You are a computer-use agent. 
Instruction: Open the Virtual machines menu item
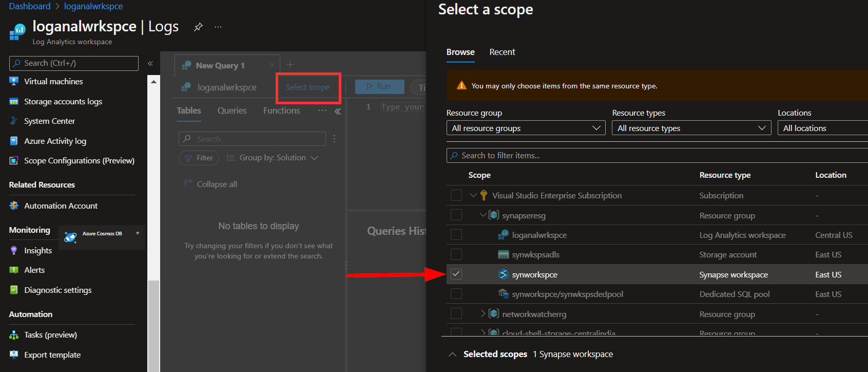(53, 81)
